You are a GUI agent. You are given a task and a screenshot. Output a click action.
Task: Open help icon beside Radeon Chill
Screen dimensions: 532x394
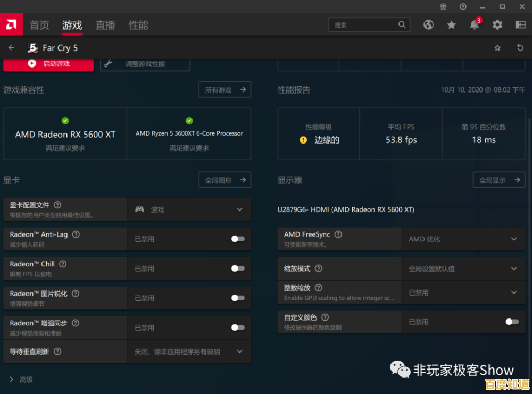click(x=63, y=264)
